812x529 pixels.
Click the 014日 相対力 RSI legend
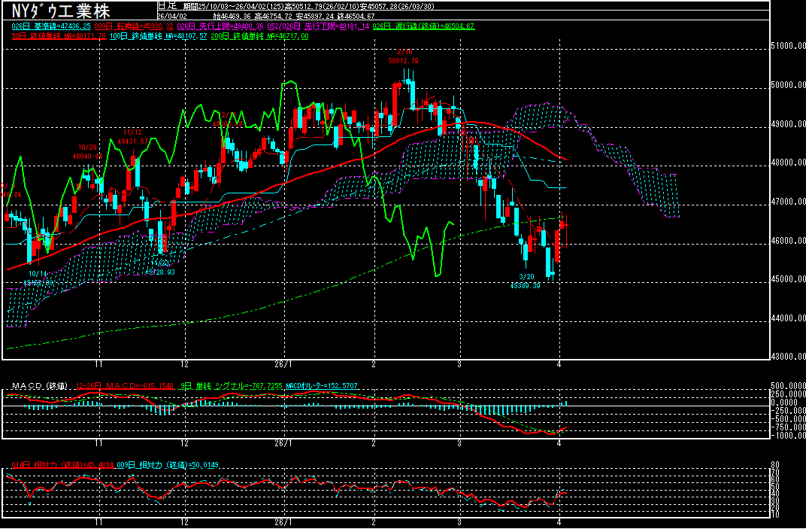coord(62,465)
